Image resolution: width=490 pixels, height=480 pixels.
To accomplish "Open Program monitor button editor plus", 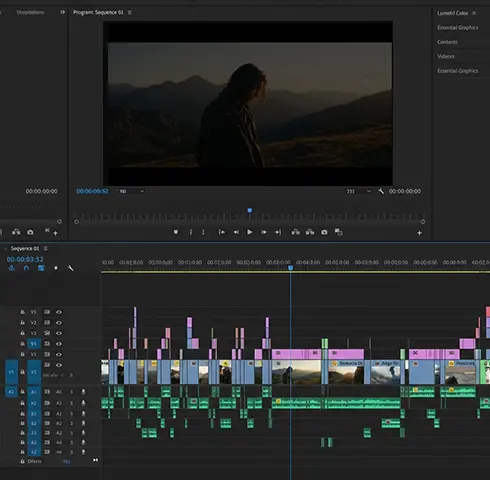I will point(419,233).
